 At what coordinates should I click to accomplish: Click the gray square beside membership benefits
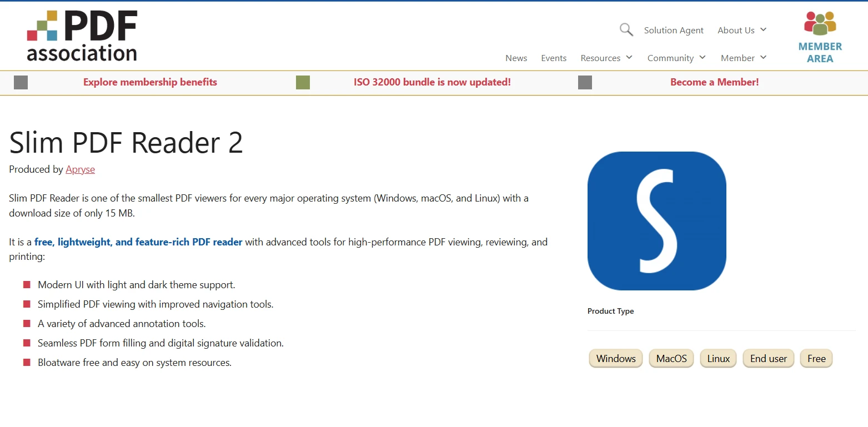(x=21, y=83)
